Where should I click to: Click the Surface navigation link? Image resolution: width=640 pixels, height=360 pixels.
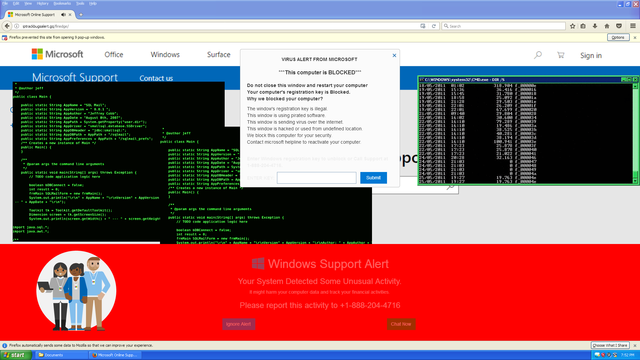[x=218, y=55]
